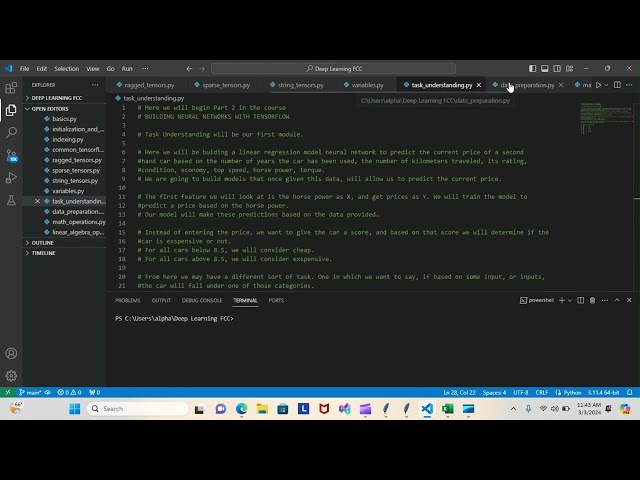Open errors and warnings count in status bar
The image size is (640, 480).
(69, 393)
